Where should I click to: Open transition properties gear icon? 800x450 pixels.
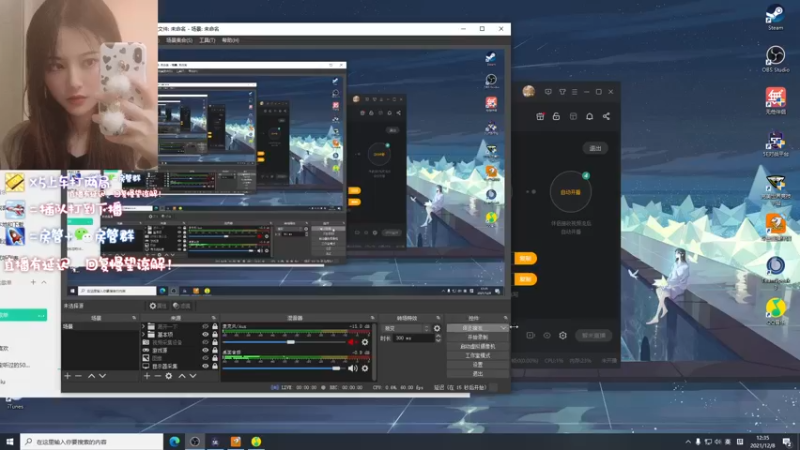[x=437, y=328]
